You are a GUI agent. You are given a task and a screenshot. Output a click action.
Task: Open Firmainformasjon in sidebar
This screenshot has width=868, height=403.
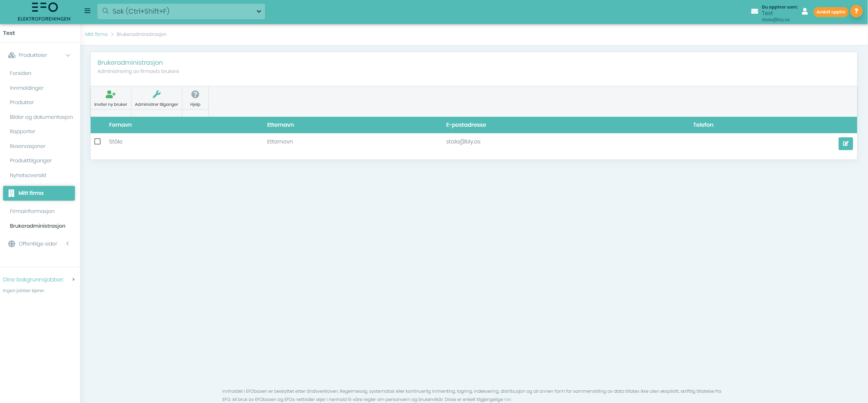(x=32, y=211)
